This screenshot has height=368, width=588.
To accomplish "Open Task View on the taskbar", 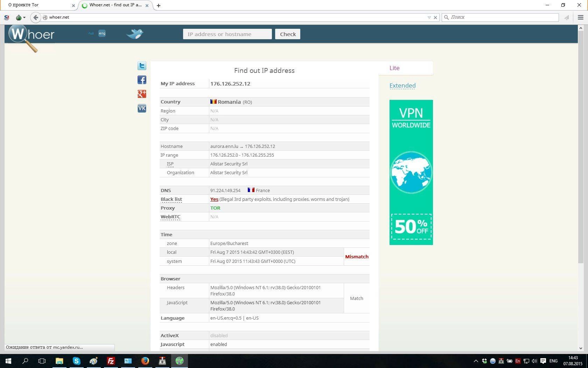I will (x=42, y=361).
